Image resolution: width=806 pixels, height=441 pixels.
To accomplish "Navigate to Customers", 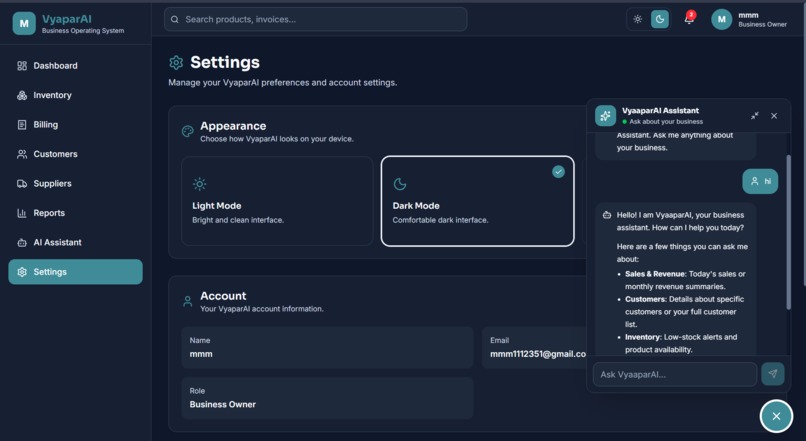I will pos(75,154).
